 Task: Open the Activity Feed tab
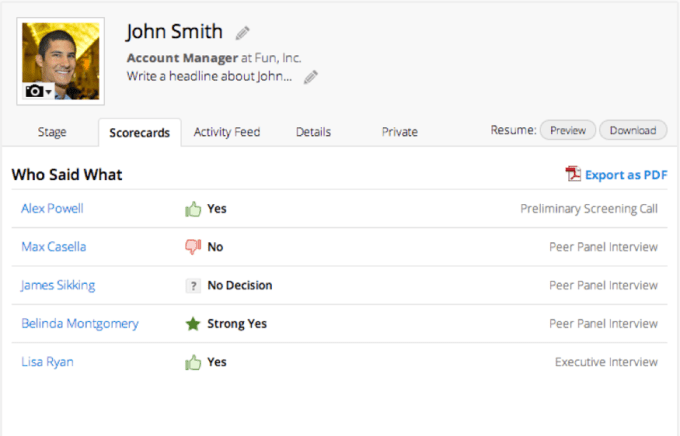(227, 132)
